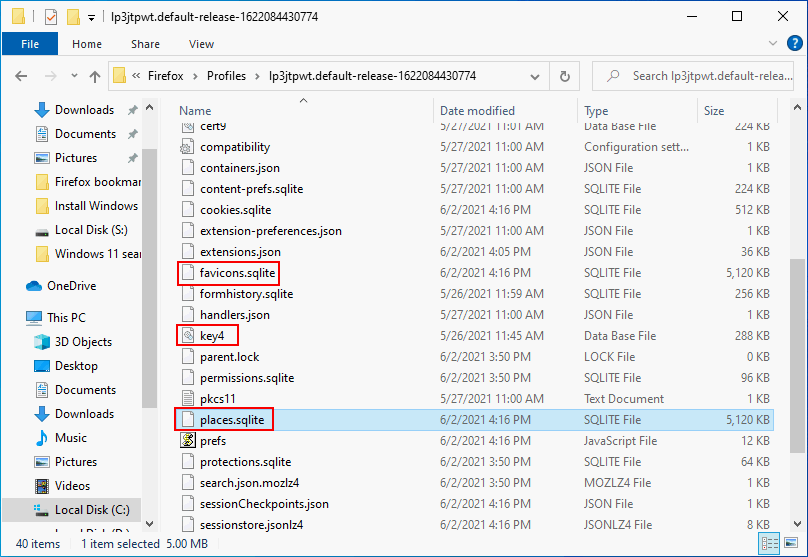Go back with the Back arrow

pos(21,76)
